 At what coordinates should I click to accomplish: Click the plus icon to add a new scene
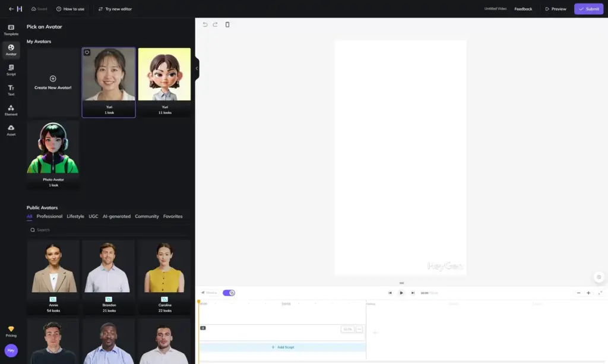tap(375, 332)
